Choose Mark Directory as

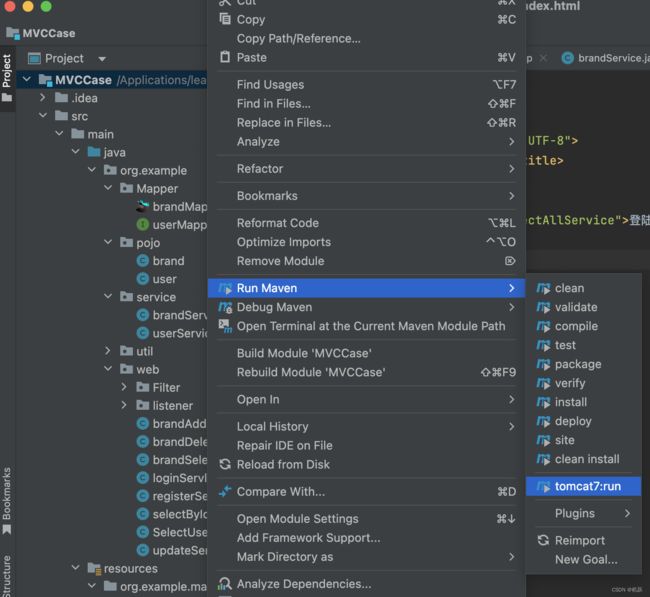tap(366, 557)
